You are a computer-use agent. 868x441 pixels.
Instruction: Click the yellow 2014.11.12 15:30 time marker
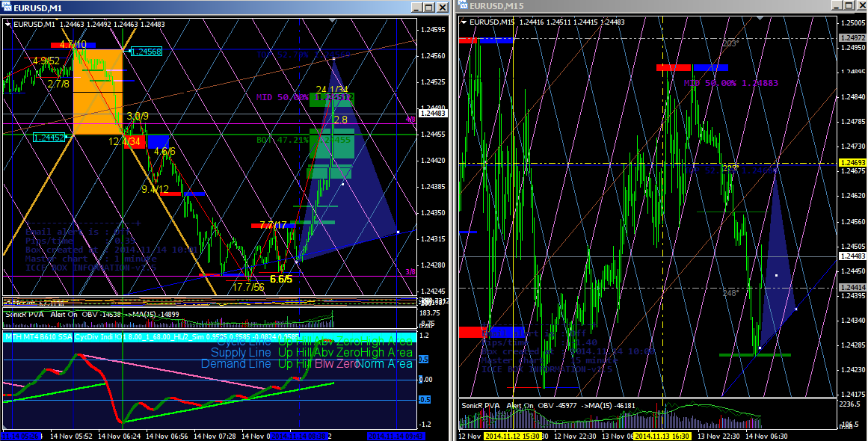(512, 437)
